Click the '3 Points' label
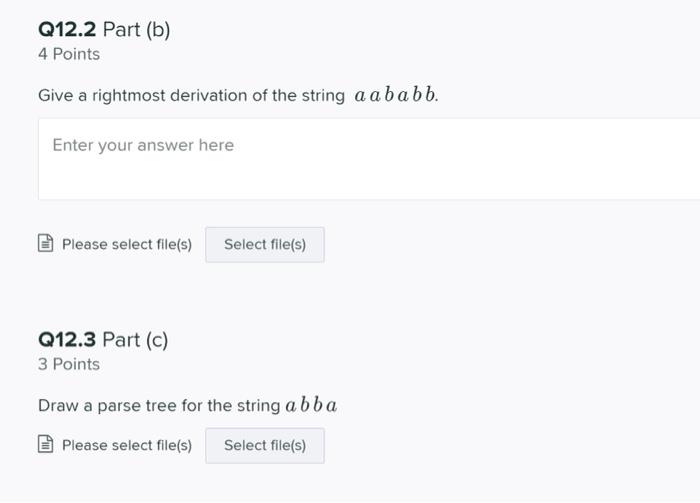Viewport: 700px width, 503px height. (69, 364)
